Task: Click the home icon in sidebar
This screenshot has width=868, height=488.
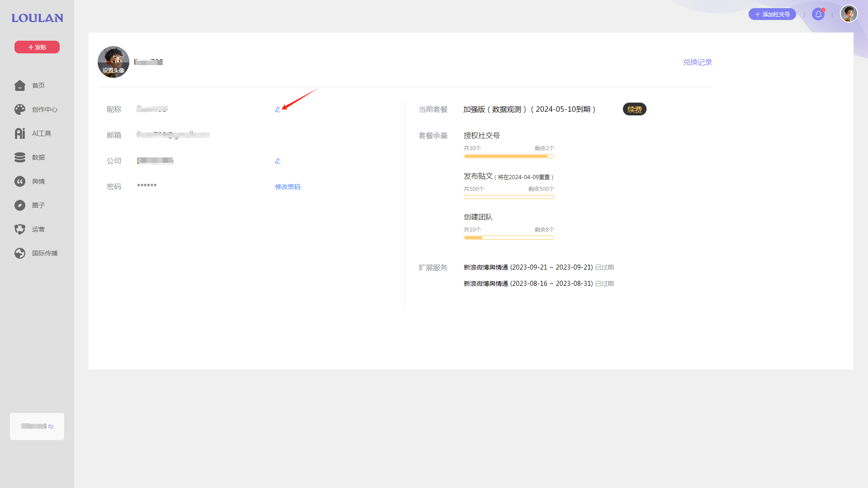Action: coord(20,85)
